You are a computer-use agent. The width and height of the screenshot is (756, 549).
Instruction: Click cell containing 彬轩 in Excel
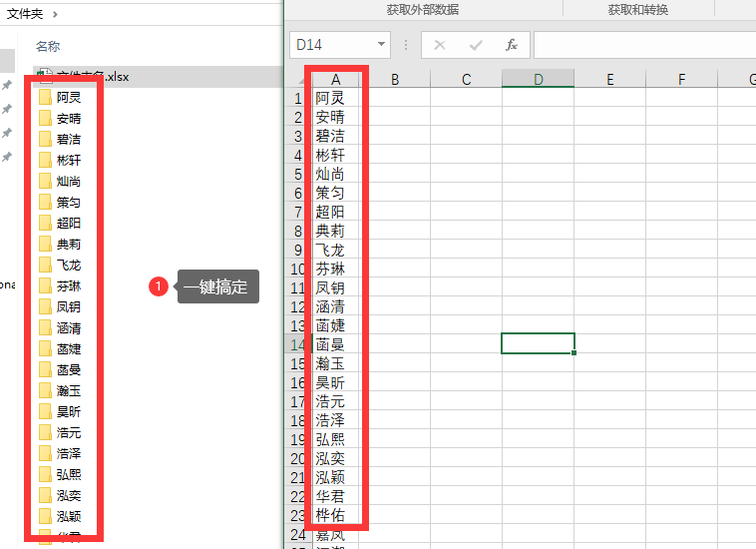click(336, 155)
